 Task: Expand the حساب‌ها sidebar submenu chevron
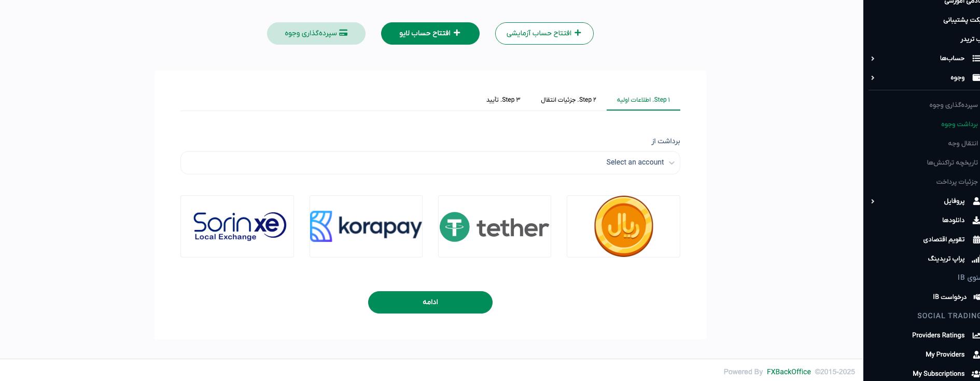(x=873, y=59)
